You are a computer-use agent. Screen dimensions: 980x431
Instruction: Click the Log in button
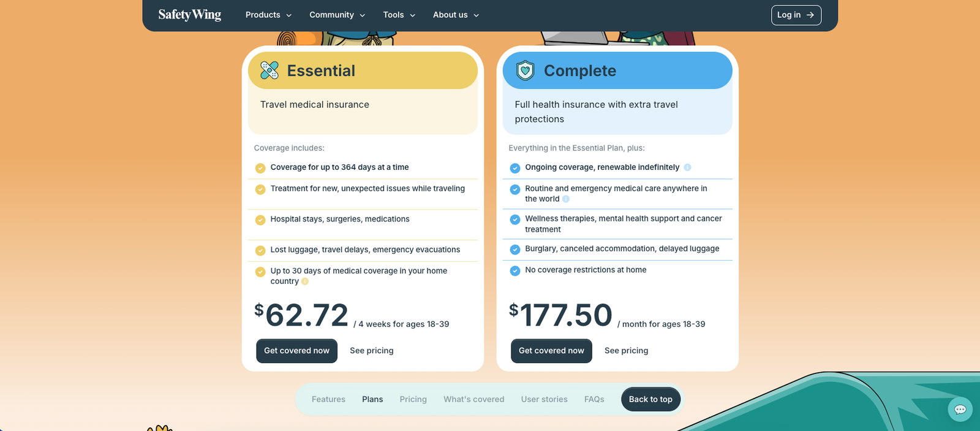(x=796, y=15)
